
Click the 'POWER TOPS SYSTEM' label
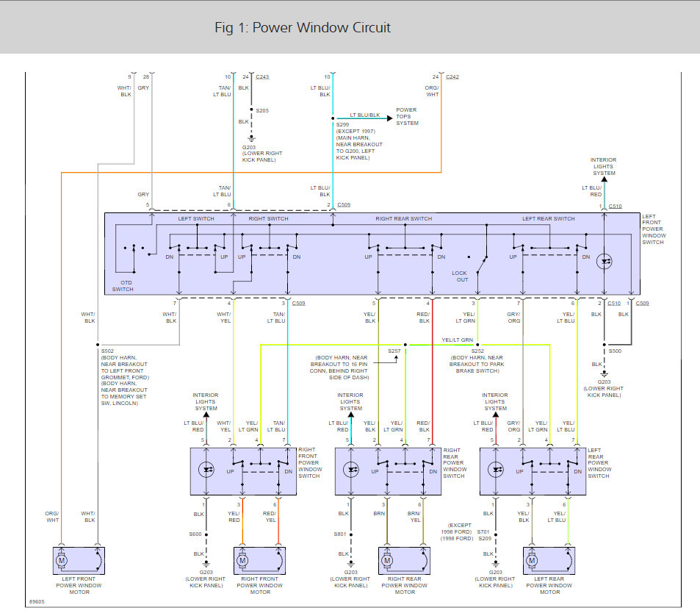[x=407, y=117]
